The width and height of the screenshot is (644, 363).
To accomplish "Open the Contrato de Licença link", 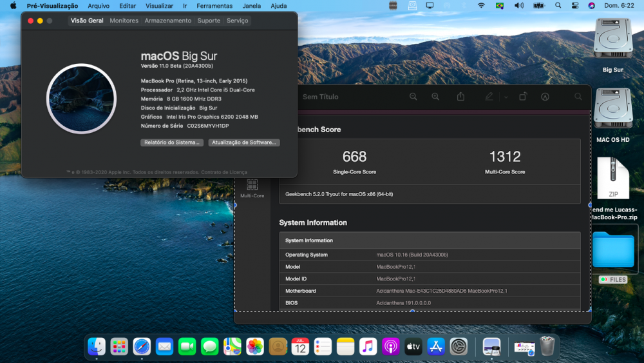I will pyautogui.click(x=224, y=172).
